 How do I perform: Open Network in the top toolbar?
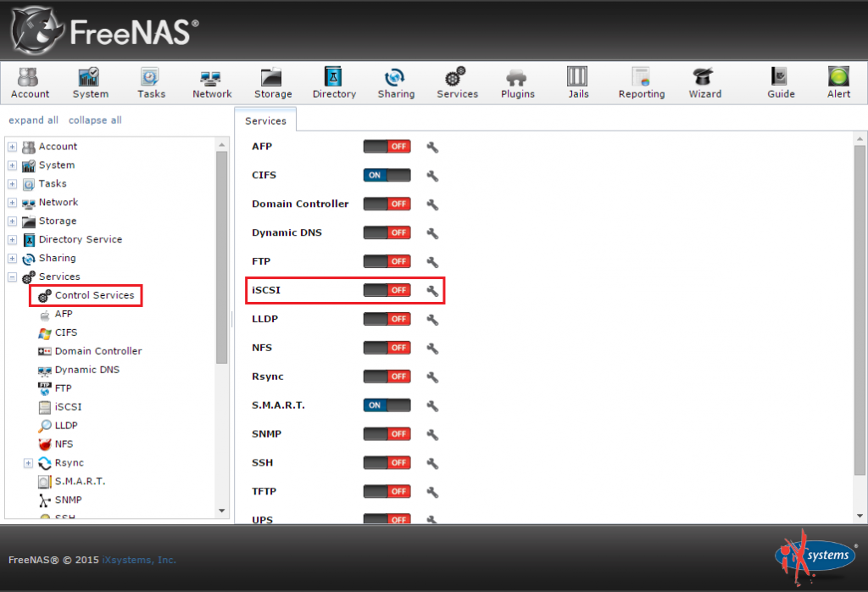pos(212,83)
